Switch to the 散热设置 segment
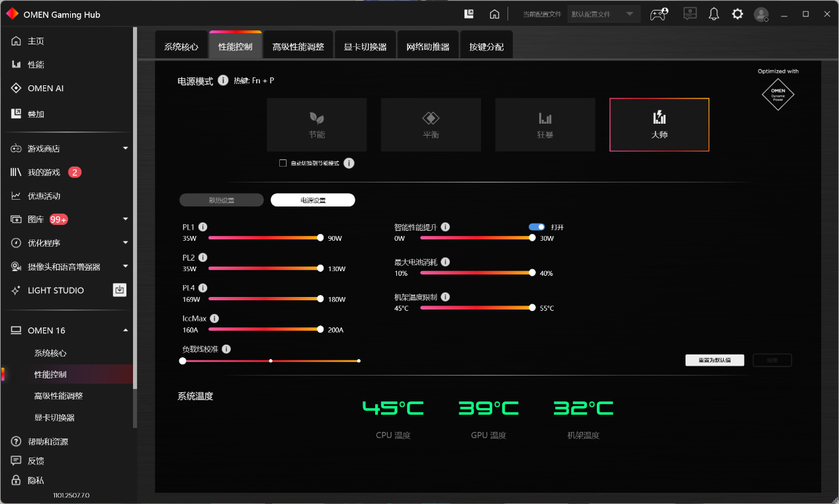The image size is (839, 504). coord(221,199)
